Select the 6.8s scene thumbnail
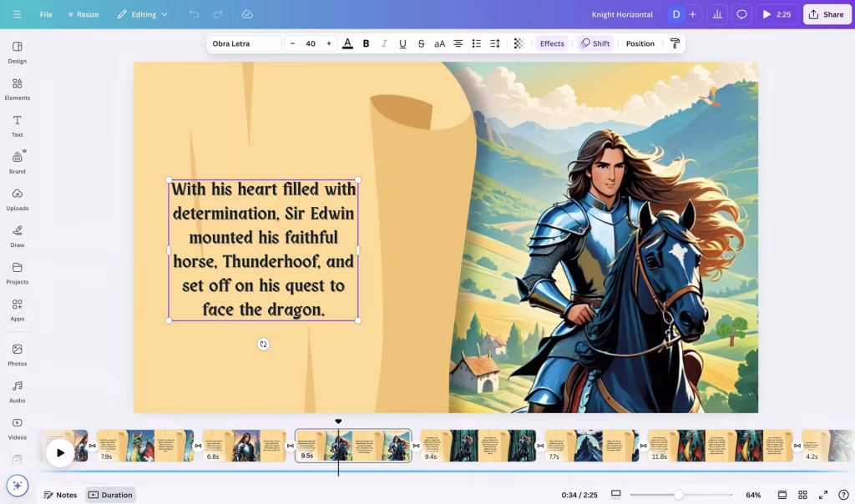This screenshot has width=855, height=504. pyautogui.click(x=245, y=446)
